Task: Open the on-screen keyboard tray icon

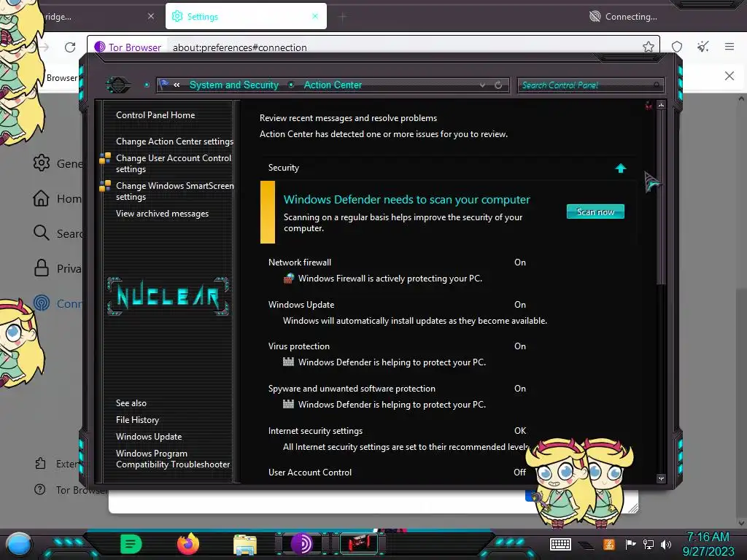Action: pos(560,544)
